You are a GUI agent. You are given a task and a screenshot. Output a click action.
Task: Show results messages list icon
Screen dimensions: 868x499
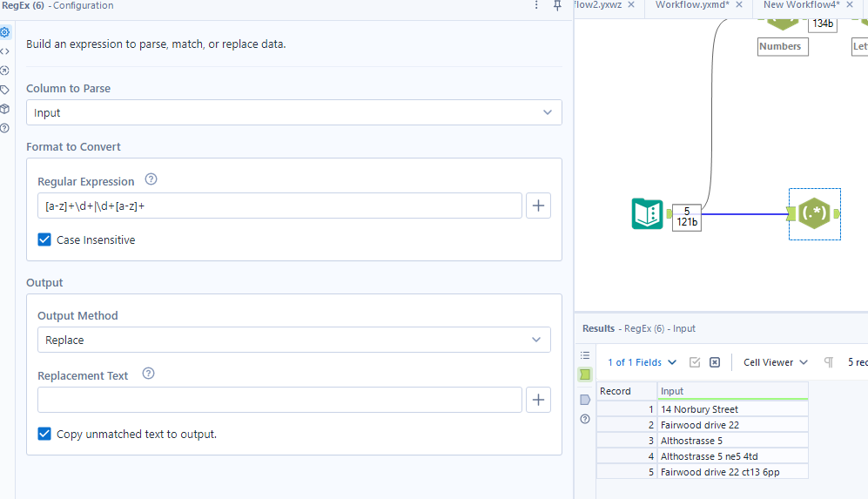tap(585, 355)
